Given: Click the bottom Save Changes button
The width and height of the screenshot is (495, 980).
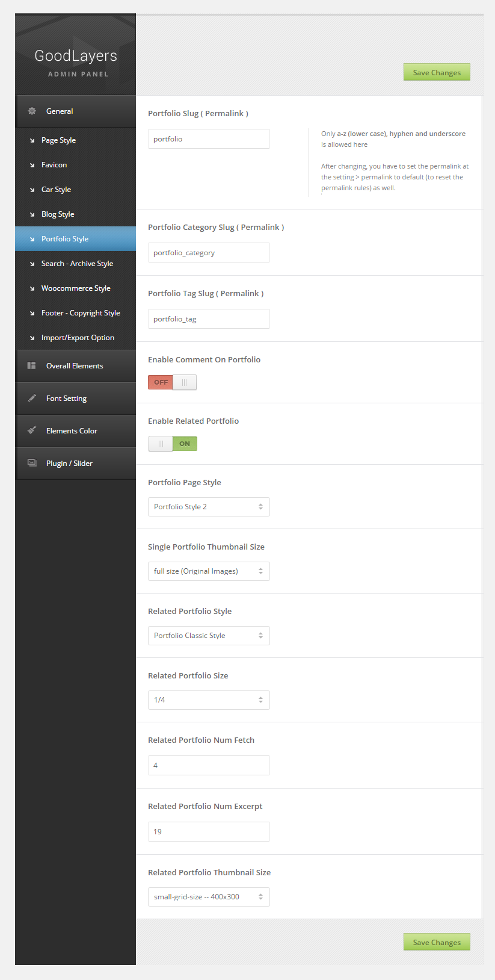Looking at the screenshot, I should [x=437, y=943].
